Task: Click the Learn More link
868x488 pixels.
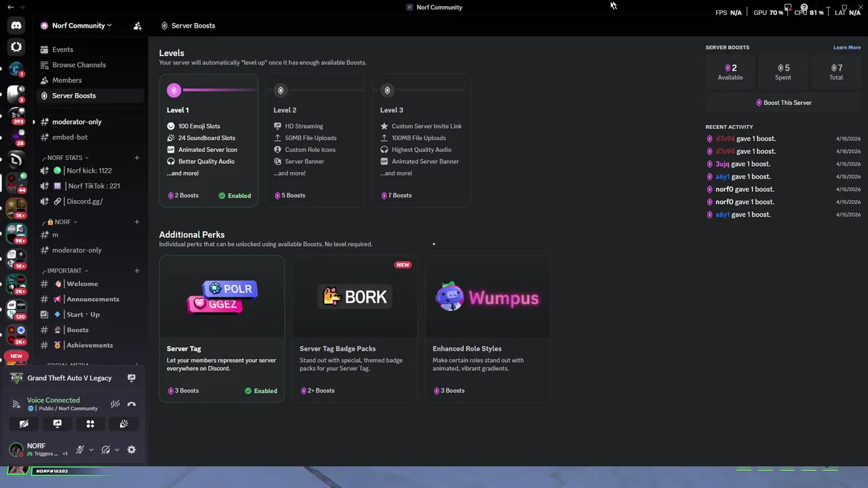Action: coord(847,47)
